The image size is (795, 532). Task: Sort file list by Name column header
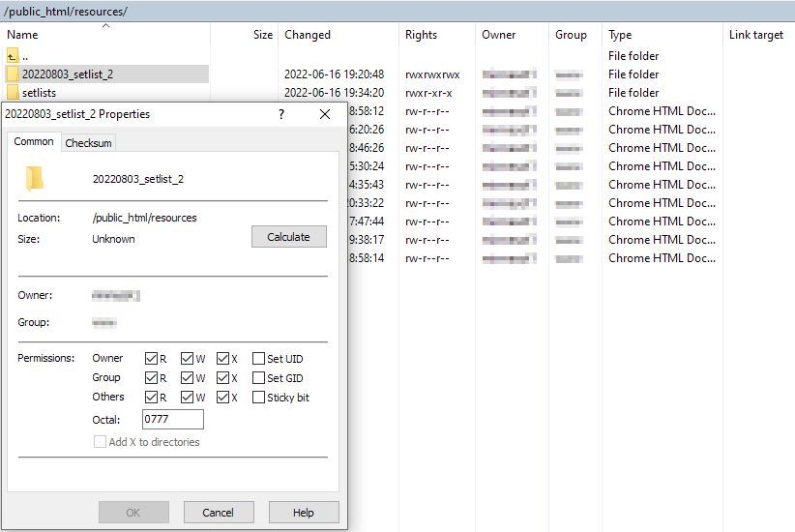(22, 35)
